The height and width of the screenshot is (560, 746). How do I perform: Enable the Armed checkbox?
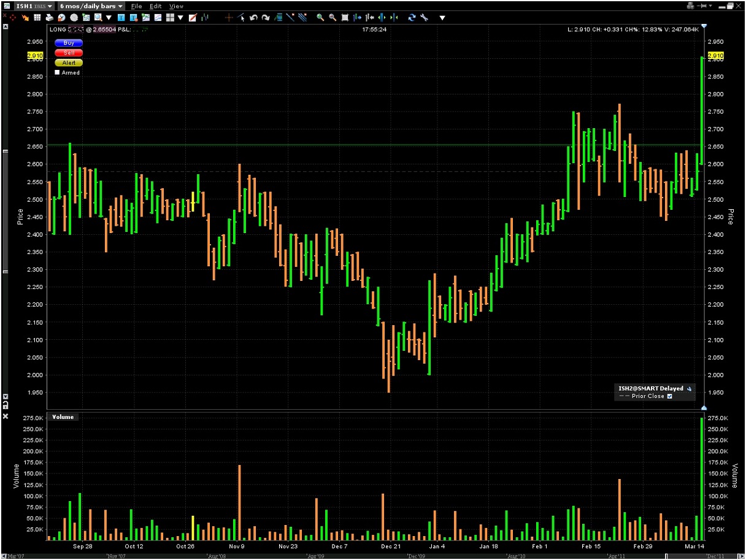click(x=58, y=72)
